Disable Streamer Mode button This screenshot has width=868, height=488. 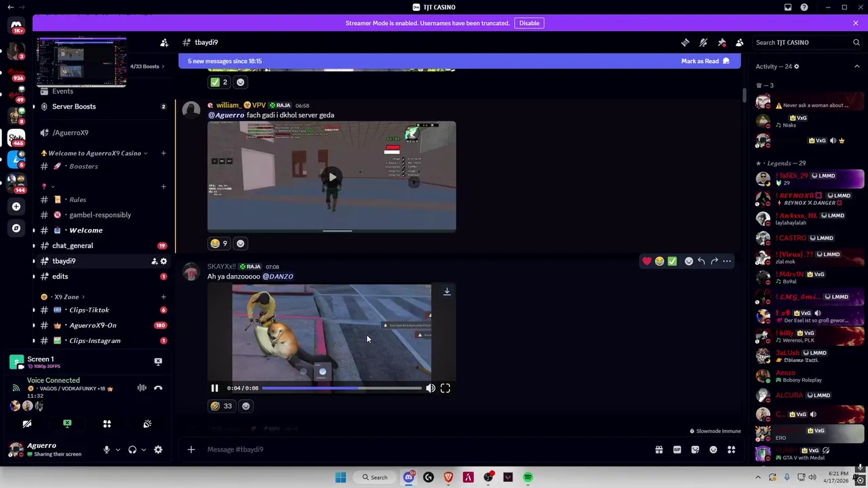[529, 23]
